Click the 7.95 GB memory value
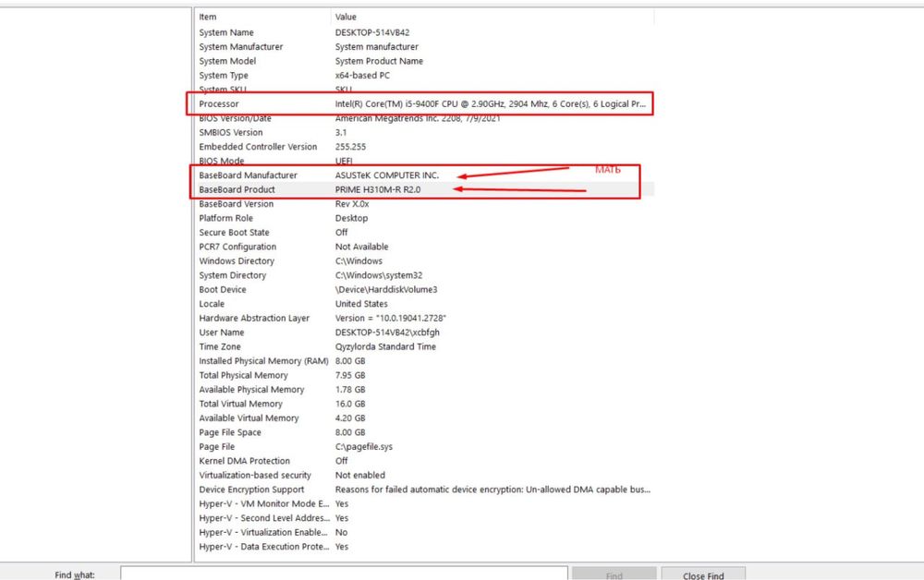The height and width of the screenshot is (580, 924). point(350,375)
